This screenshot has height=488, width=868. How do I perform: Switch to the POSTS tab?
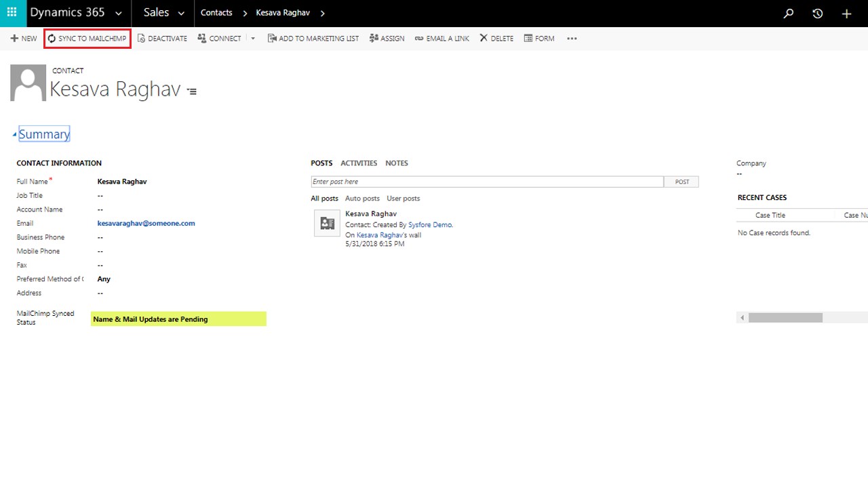click(321, 163)
